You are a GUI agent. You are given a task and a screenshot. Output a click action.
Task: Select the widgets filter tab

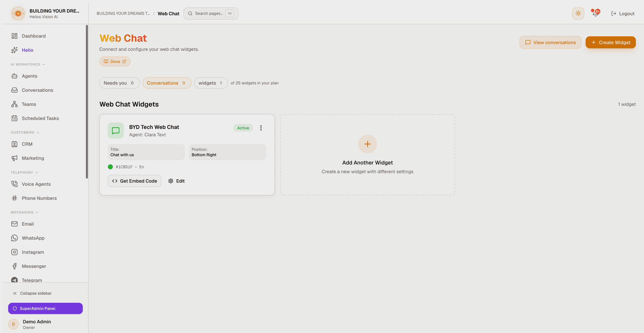[x=211, y=83]
